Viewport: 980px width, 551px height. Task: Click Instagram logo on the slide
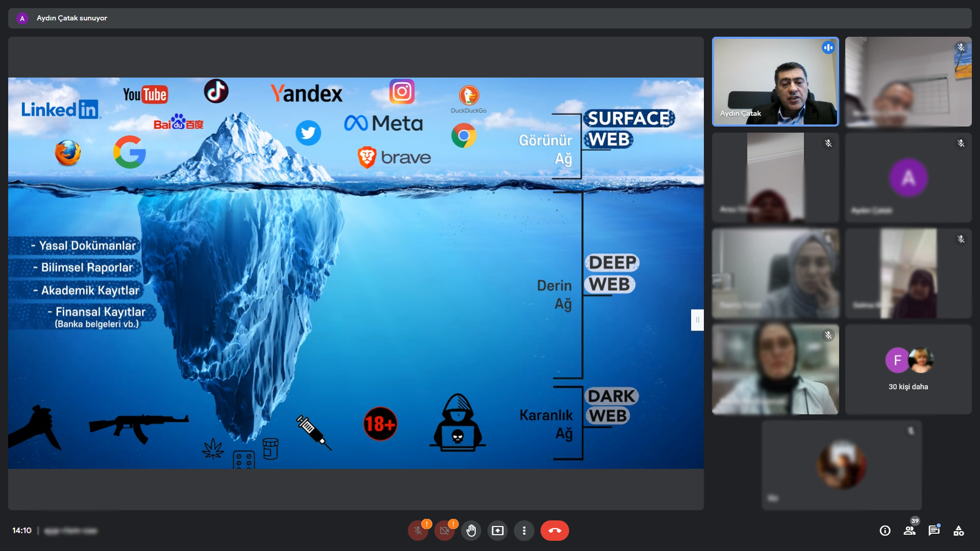coord(402,92)
